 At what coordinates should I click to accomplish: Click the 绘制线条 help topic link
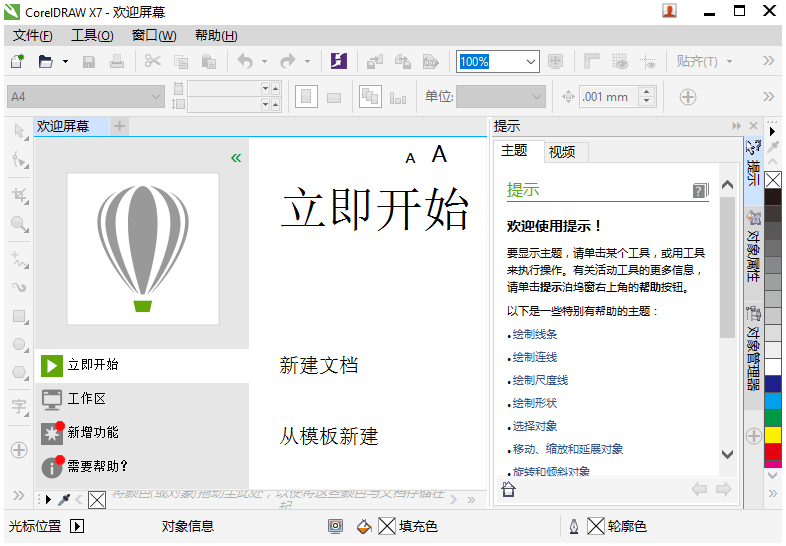coord(535,334)
